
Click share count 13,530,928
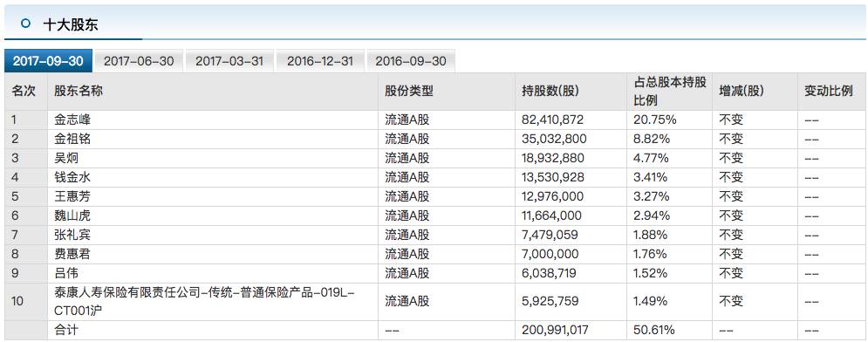(x=552, y=177)
